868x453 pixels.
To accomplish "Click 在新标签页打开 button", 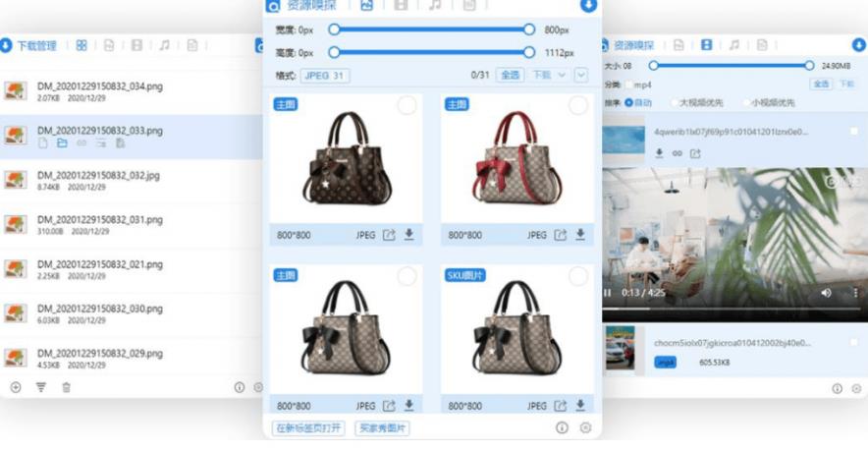I will pyautogui.click(x=308, y=428).
